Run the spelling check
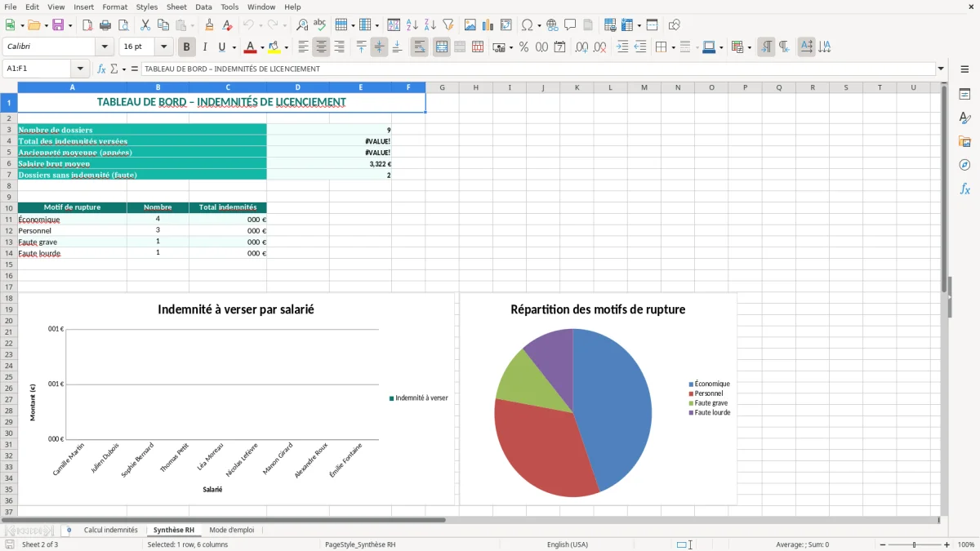 tap(320, 25)
